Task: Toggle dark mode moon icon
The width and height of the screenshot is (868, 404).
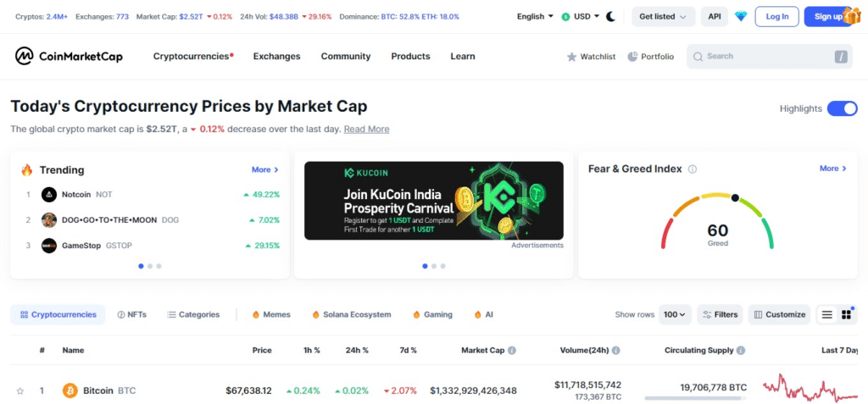Action: (x=610, y=16)
